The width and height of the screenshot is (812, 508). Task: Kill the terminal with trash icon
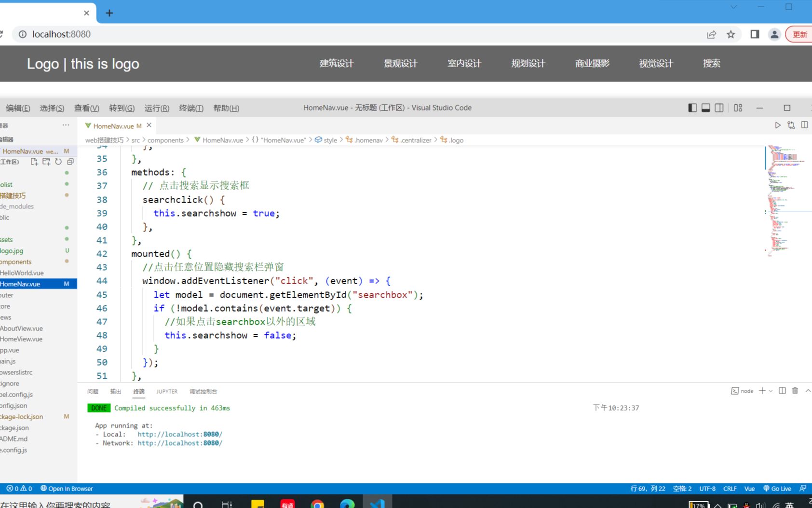click(x=795, y=391)
